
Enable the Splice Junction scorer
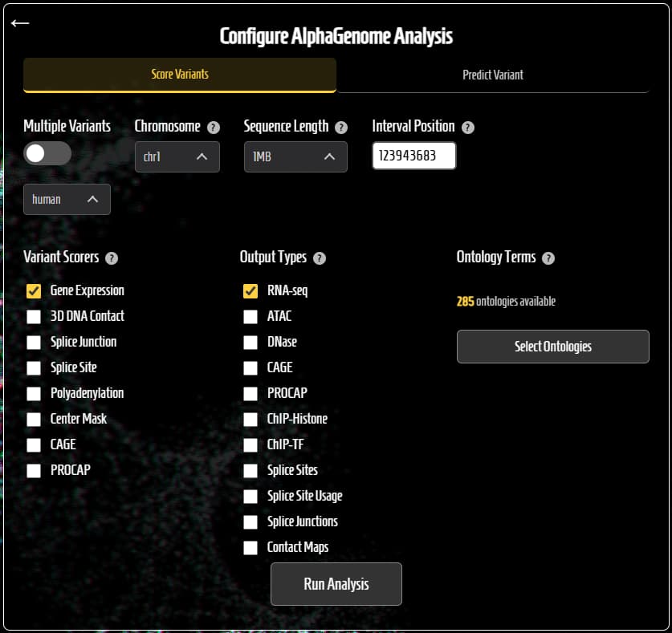click(x=34, y=343)
